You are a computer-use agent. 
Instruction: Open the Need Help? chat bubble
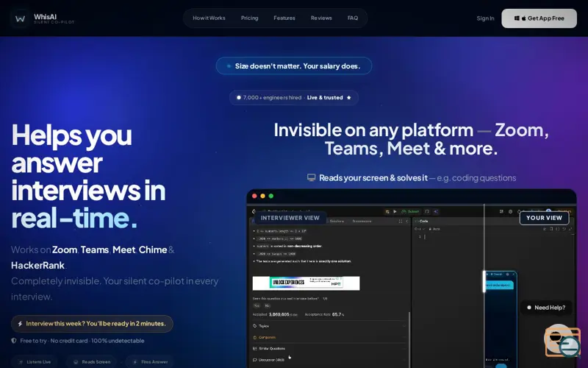pyautogui.click(x=546, y=308)
